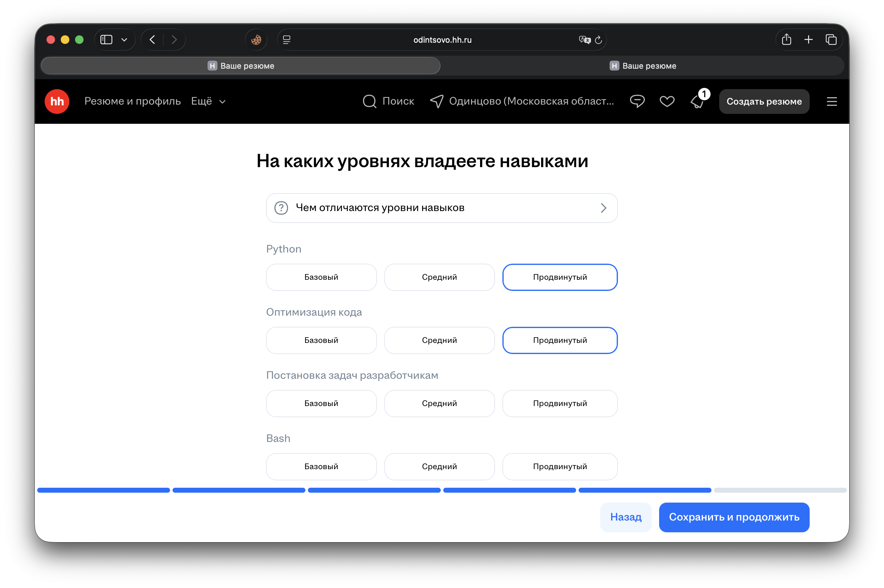
Task: Switch Оптимизация кода to Базовый level
Action: click(321, 340)
